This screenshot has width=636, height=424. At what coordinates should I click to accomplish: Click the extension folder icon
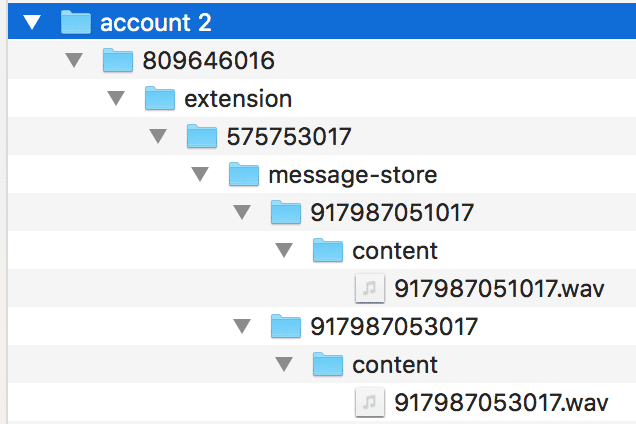160,99
